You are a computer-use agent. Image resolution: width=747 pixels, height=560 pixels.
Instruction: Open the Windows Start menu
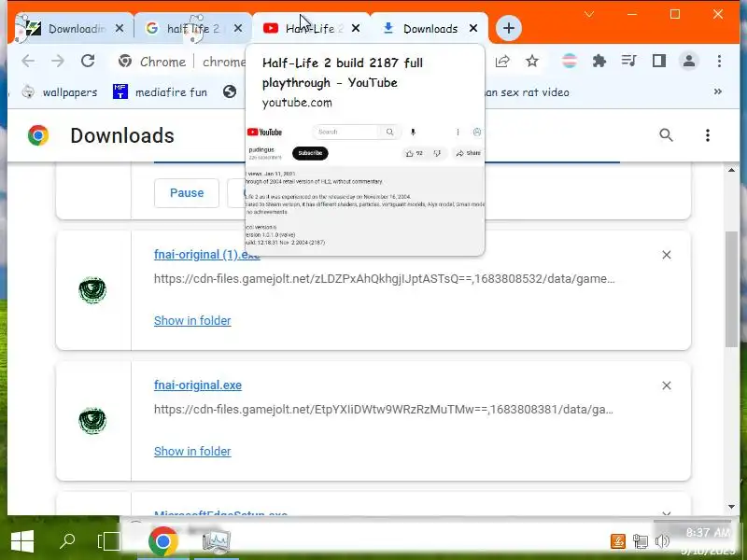pyautogui.click(x=21, y=541)
